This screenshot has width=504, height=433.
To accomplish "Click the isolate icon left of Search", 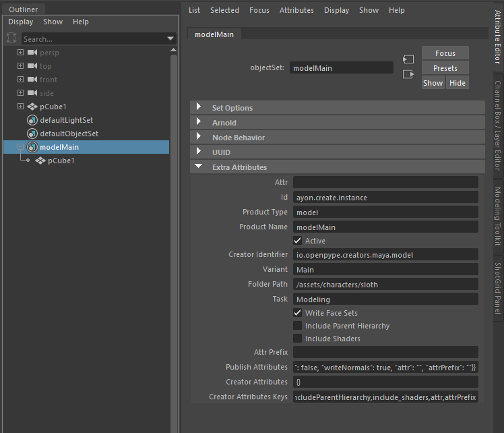I will 11,38.
